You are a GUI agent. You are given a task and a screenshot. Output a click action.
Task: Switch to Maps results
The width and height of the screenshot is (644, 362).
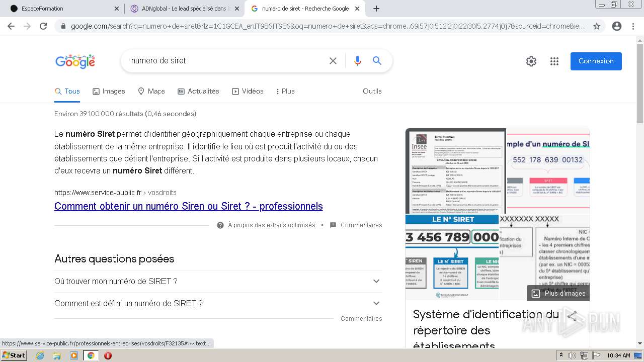[151, 92]
